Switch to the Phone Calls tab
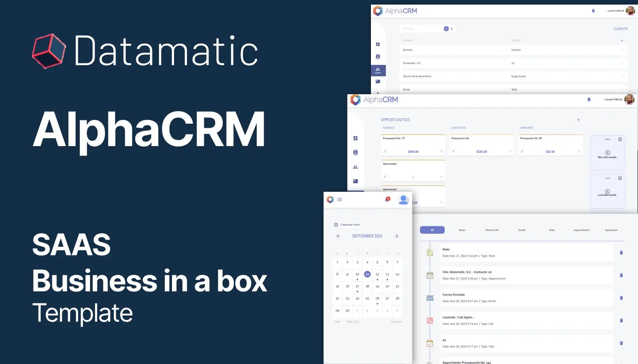638x364 pixels. 492,230
